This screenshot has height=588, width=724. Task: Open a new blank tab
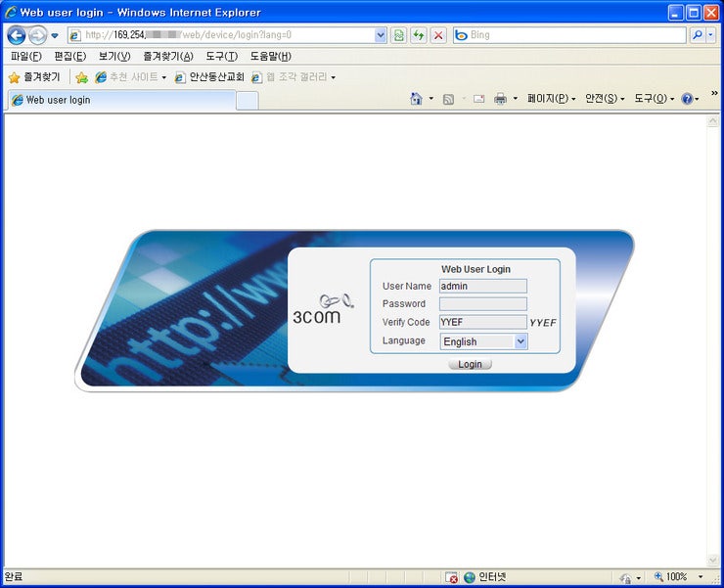(x=247, y=101)
